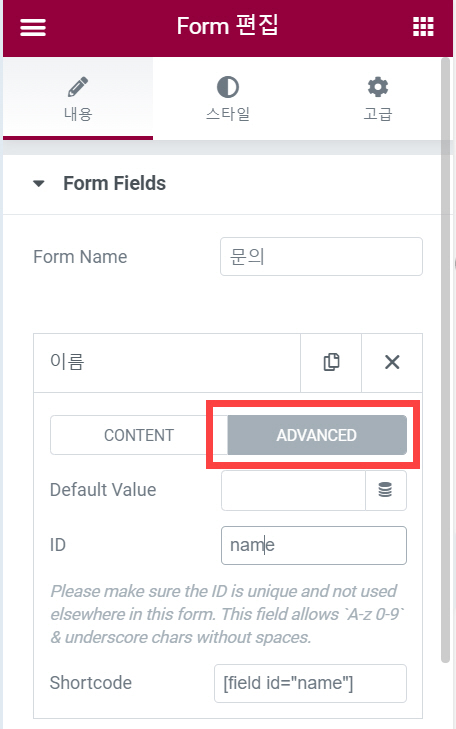Open the widgets grid panel icon
The width and height of the screenshot is (456, 729).
[423, 27]
